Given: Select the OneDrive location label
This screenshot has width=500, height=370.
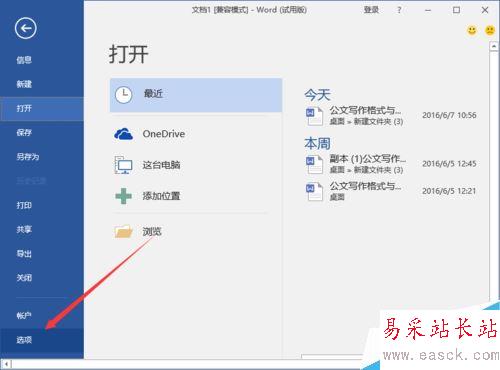Looking at the screenshot, I should [164, 134].
